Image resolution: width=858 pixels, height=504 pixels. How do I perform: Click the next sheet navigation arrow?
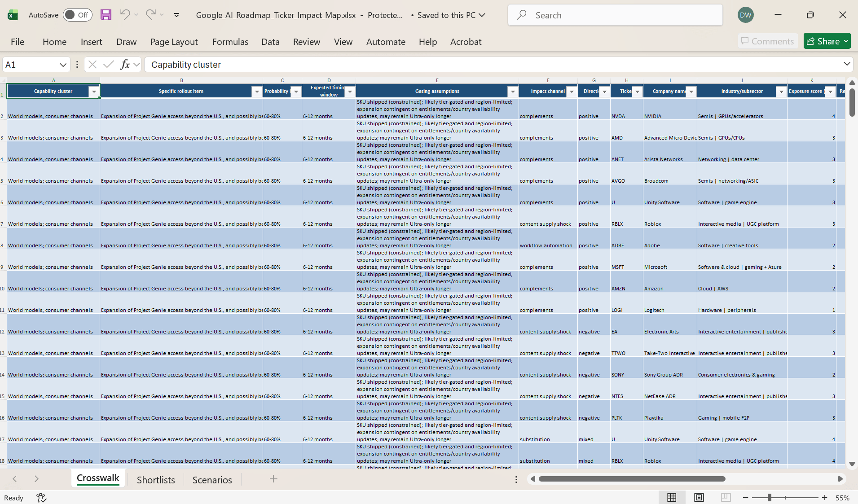click(x=36, y=479)
